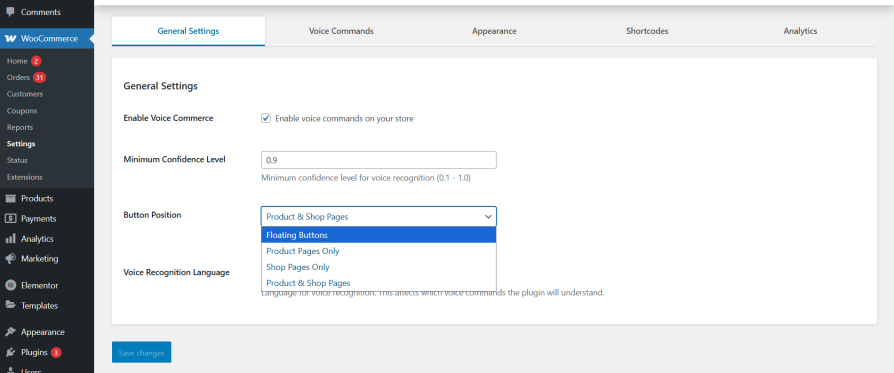Click the Minimum Confidence Level input field

point(379,160)
